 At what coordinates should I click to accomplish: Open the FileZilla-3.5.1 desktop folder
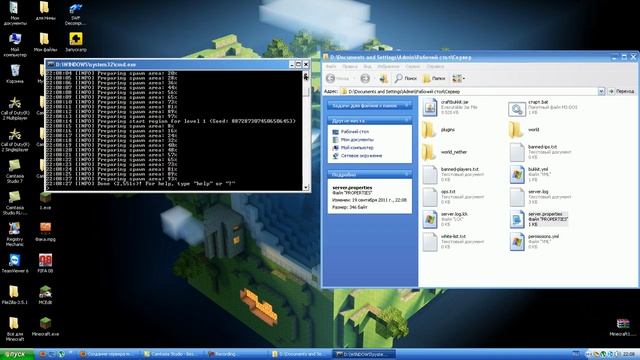coord(15,295)
